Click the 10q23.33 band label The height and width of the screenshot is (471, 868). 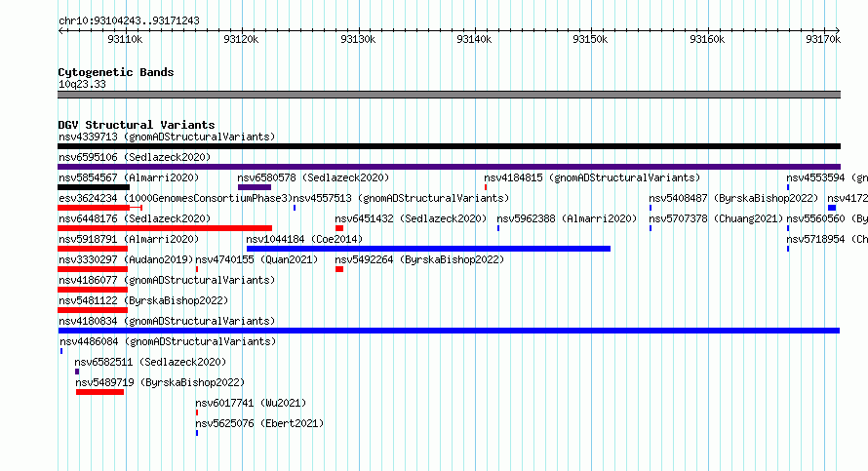click(x=82, y=84)
